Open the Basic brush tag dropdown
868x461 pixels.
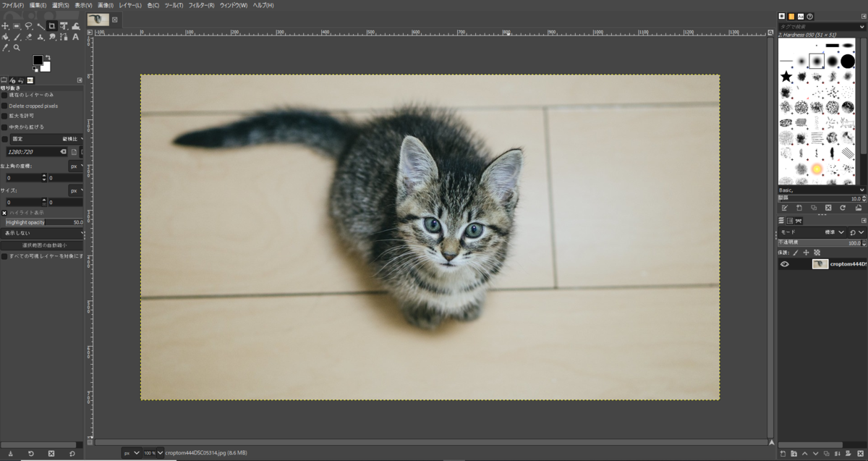(821, 190)
